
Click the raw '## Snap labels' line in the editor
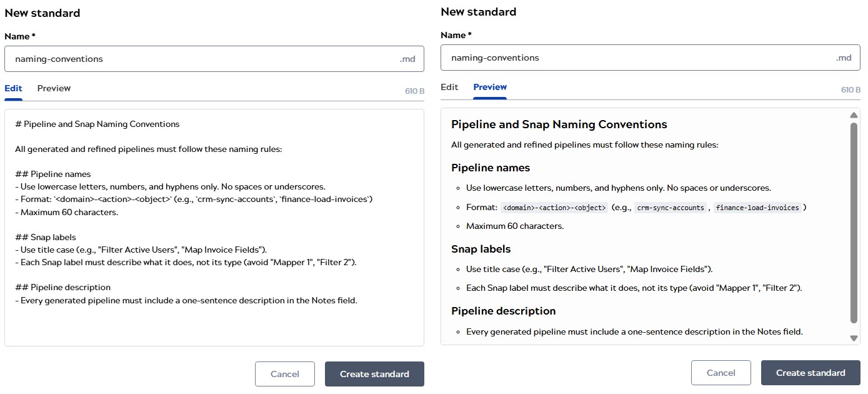tap(46, 237)
